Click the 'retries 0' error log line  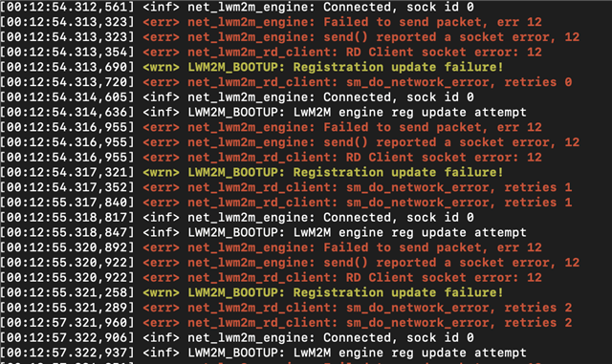pyautogui.click(x=286, y=82)
